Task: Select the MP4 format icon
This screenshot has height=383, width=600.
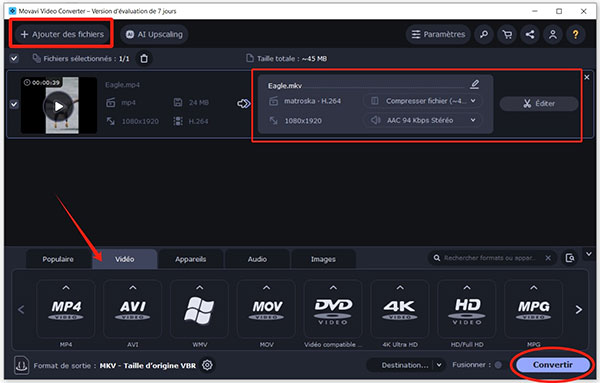Action: tap(66, 310)
